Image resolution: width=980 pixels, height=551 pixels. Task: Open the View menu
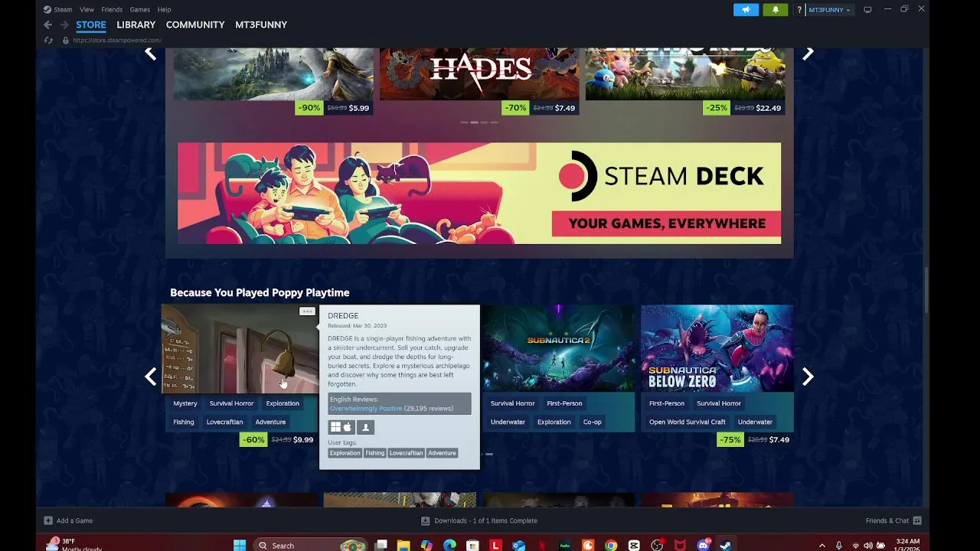87,9
